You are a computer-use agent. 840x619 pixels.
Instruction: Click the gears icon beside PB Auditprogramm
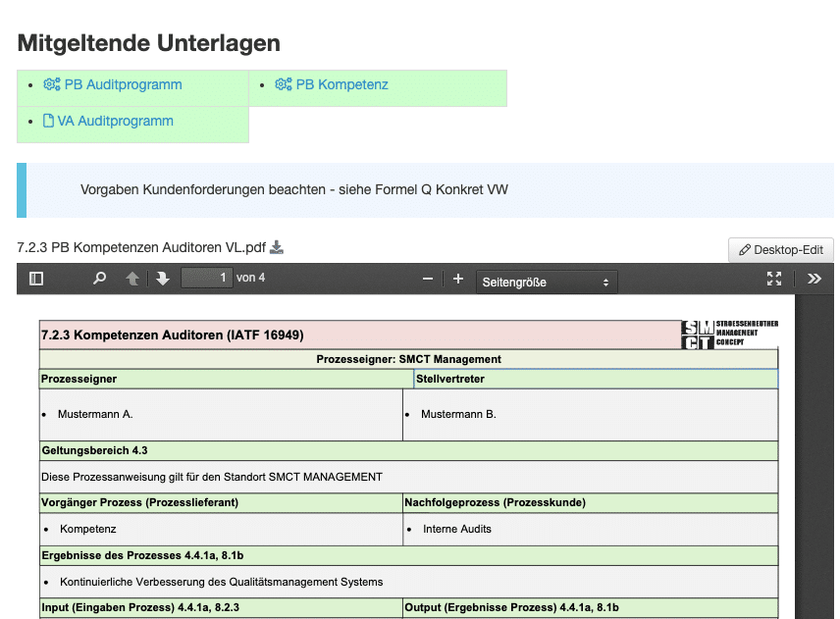click(52, 84)
